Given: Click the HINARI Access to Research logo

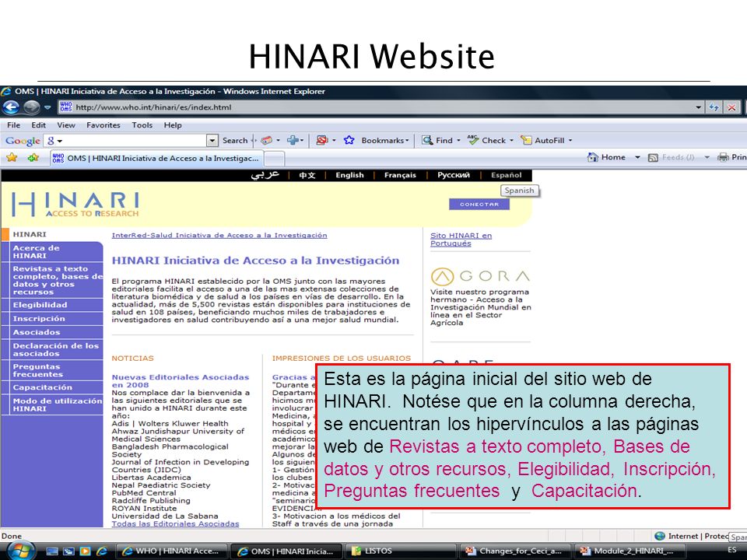Looking at the screenshot, I should 75,205.
